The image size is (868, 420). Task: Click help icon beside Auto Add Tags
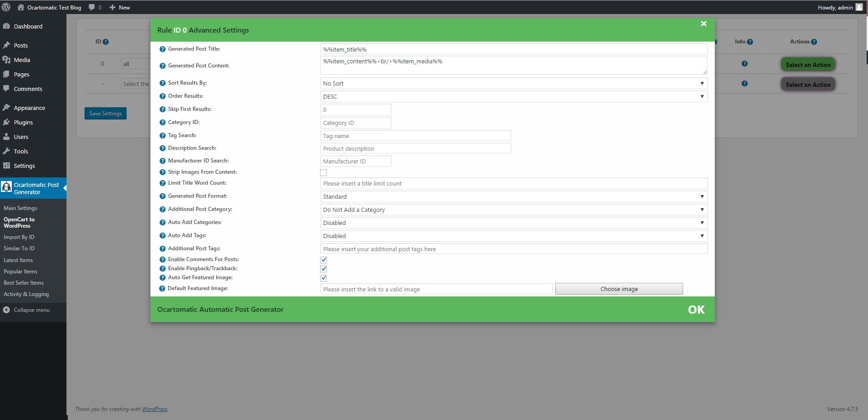(162, 236)
